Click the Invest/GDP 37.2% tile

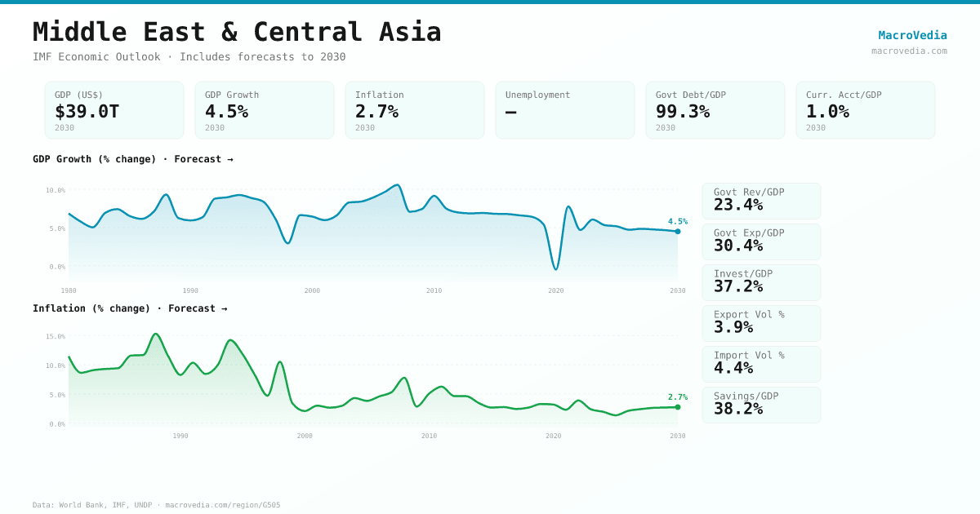coord(761,282)
